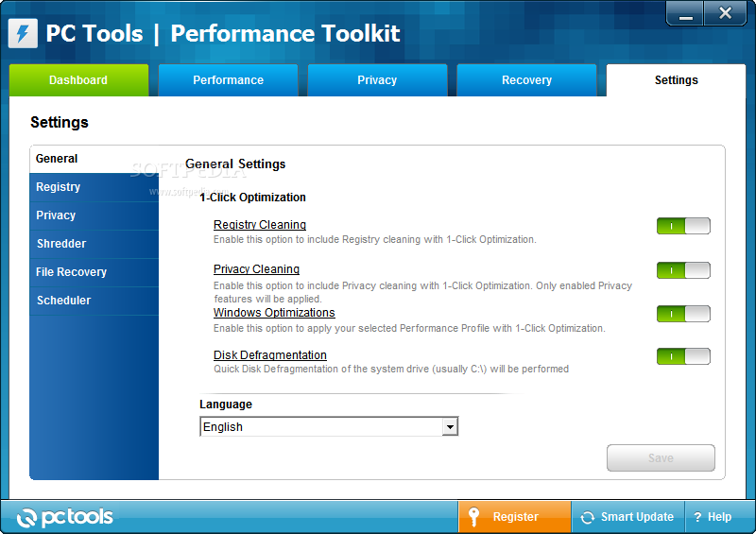Image resolution: width=756 pixels, height=534 pixels.
Task: Turn off Disk Defragmentation switch
Action: coord(683,356)
